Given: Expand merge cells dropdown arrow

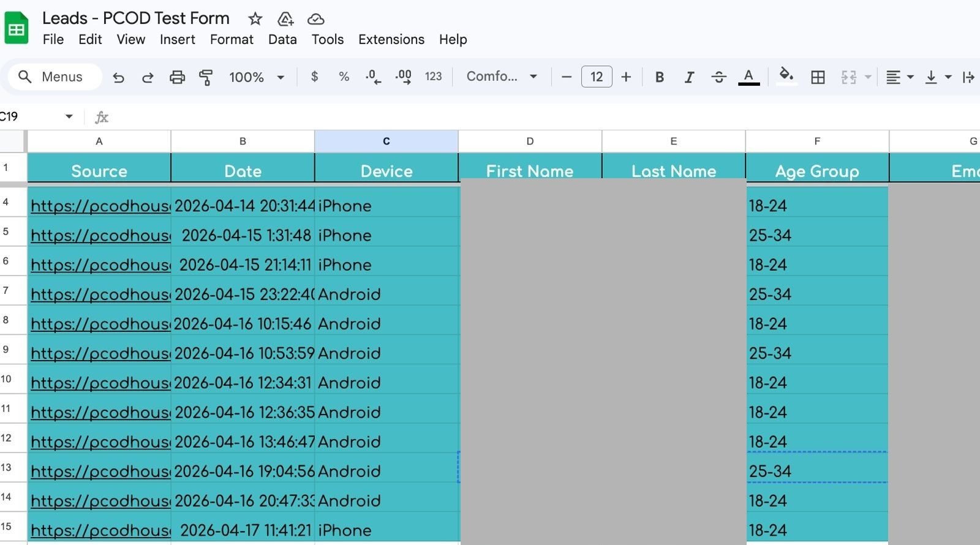Looking at the screenshot, I should click(x=867, y=77).
